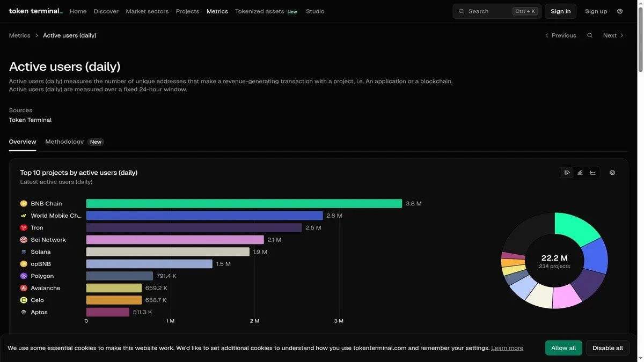Click the Sei Network pink bar
The height and width of the screenshot is (362, 644).
tap(175, 240)
